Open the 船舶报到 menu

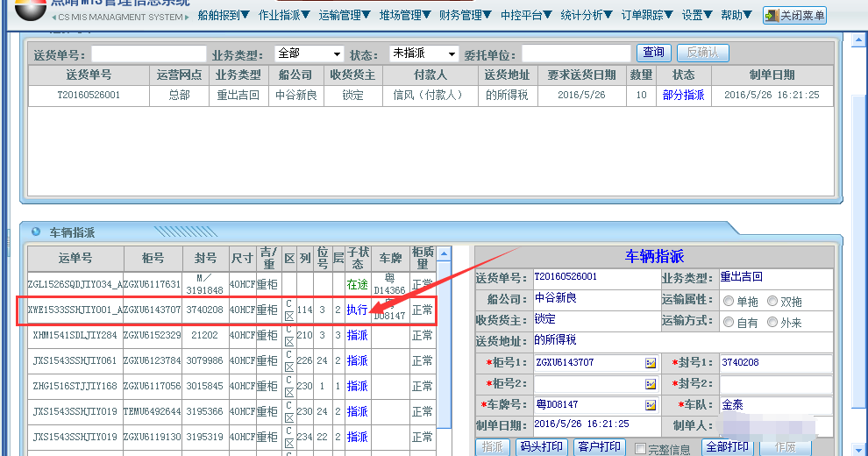click(224, 15)
